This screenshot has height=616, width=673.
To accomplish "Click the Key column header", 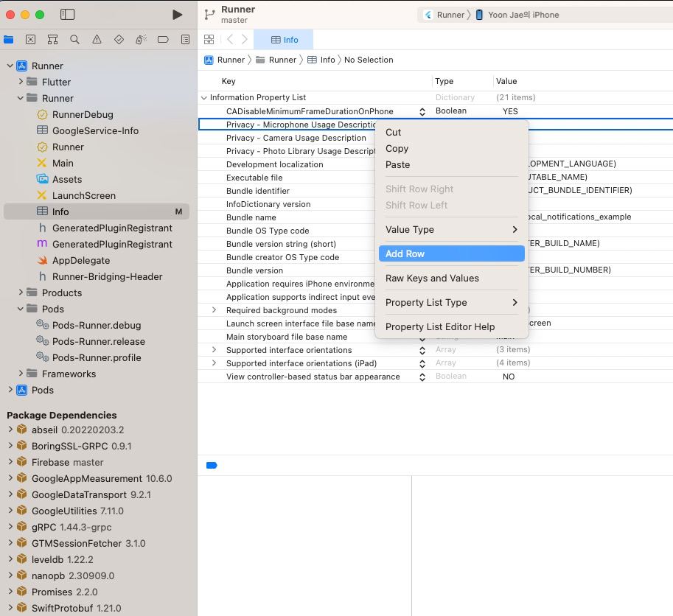I will click(x=229, y=81).
